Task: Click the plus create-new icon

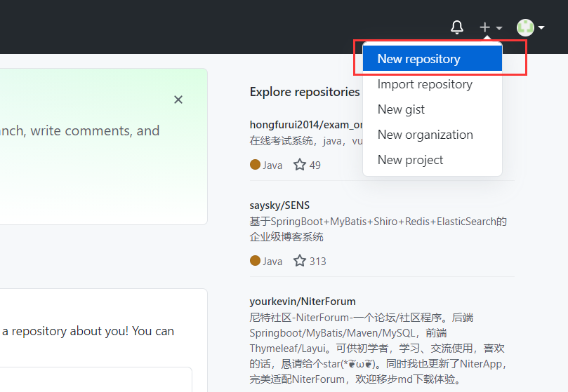Action: 484,27
